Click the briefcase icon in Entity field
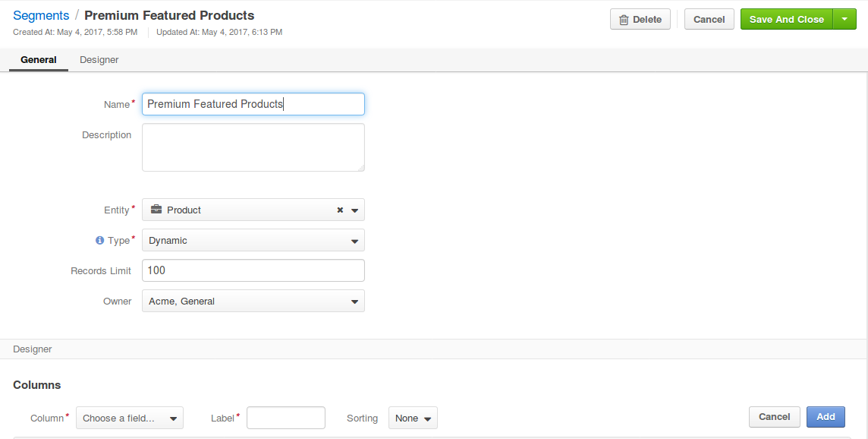The width and height of the screenshot is (868, 439). tap(156, 210)
